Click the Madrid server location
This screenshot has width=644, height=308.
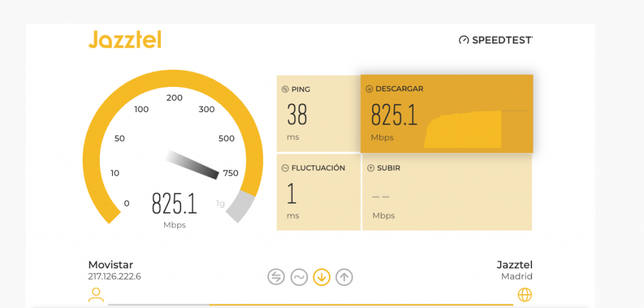click(x=517, y=277)
